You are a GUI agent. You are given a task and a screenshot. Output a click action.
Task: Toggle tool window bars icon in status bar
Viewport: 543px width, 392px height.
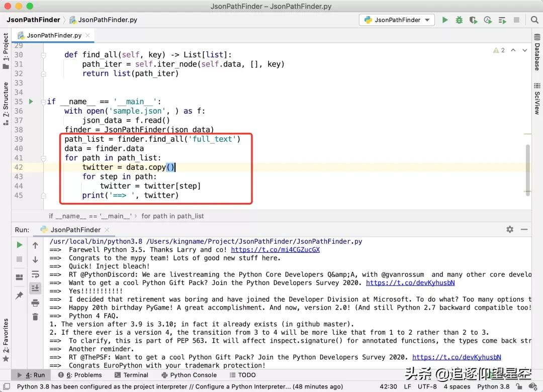(x=7, y=386)
